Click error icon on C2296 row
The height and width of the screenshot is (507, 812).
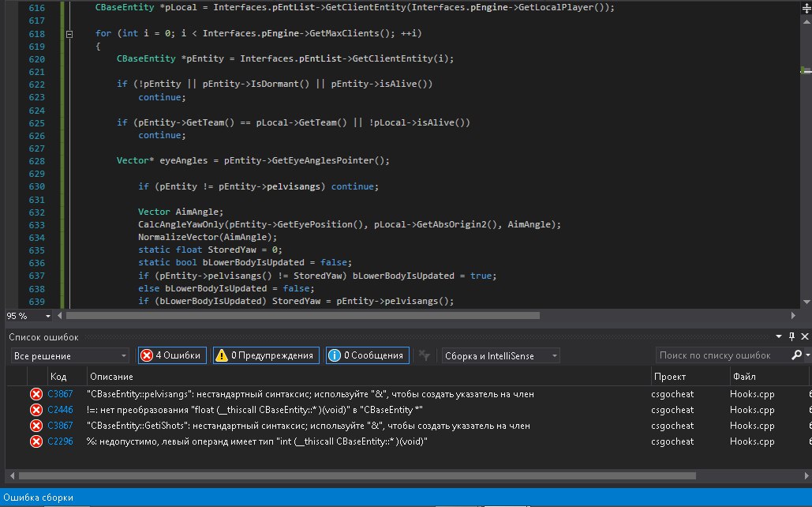click(36, 441)
